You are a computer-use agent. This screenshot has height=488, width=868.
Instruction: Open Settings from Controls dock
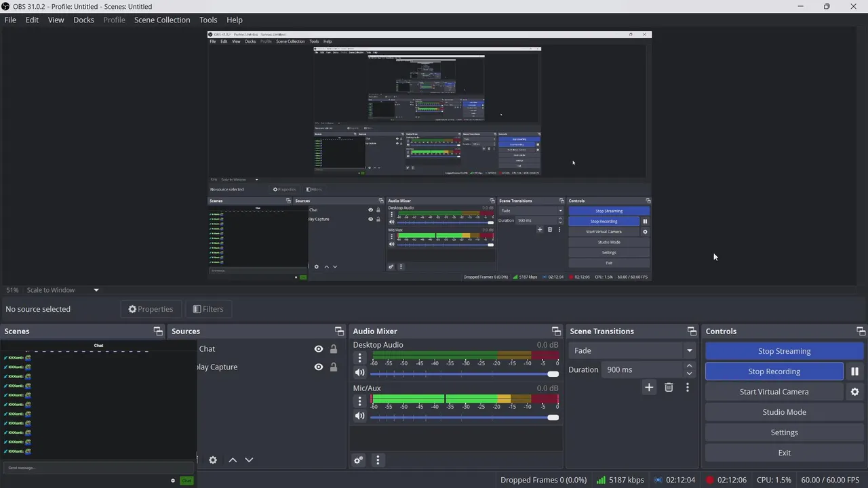click(784, 432)
